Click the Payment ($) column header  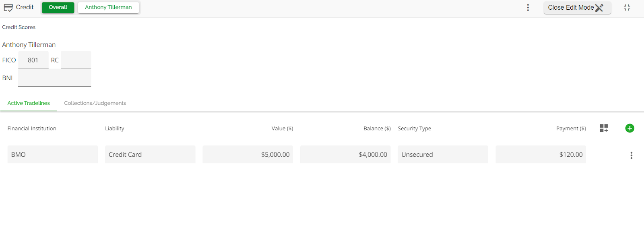click(x=571, y=128)
